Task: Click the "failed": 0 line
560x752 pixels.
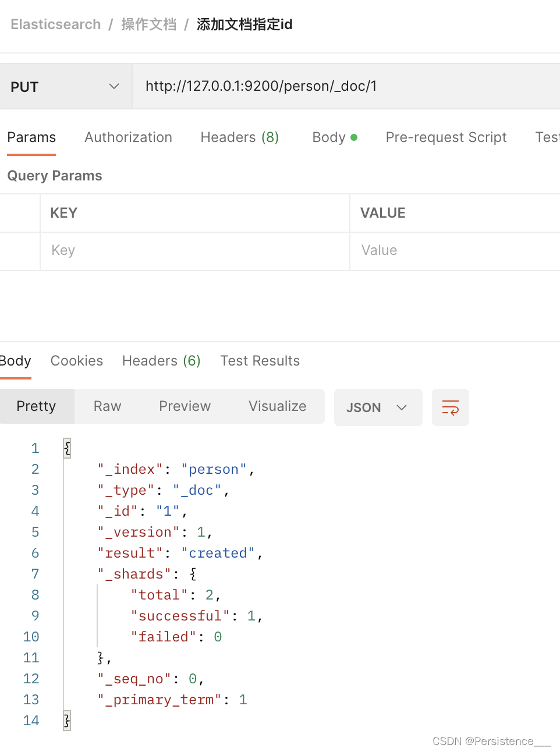Action: (176, 637)
